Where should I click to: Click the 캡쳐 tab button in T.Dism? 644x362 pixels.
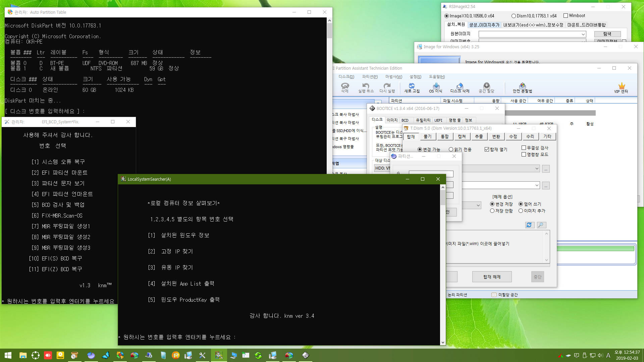(x=462, y=136)
